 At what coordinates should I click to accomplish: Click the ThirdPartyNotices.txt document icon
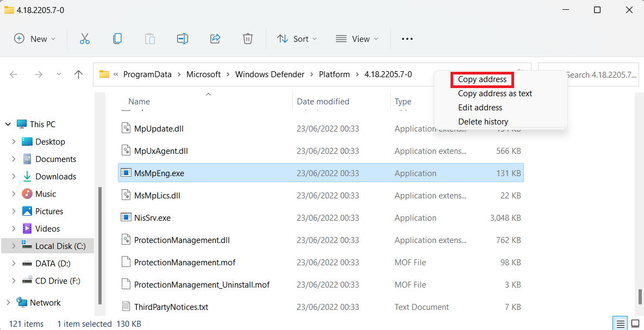[126, 307]
